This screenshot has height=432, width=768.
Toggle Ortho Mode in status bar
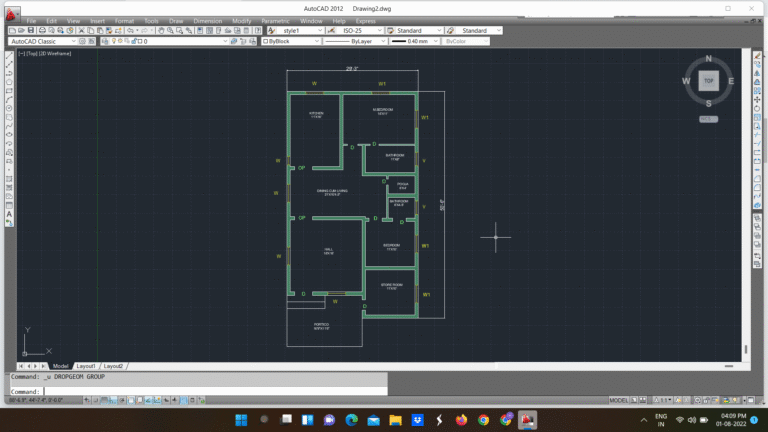pyautogui.click(x=113, y=400)
